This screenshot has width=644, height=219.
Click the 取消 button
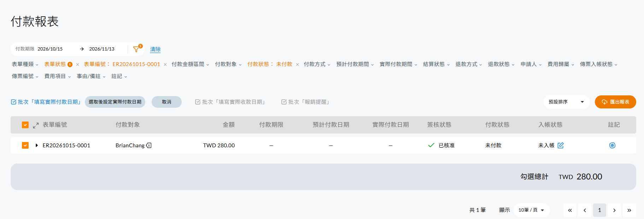point(166,102)
